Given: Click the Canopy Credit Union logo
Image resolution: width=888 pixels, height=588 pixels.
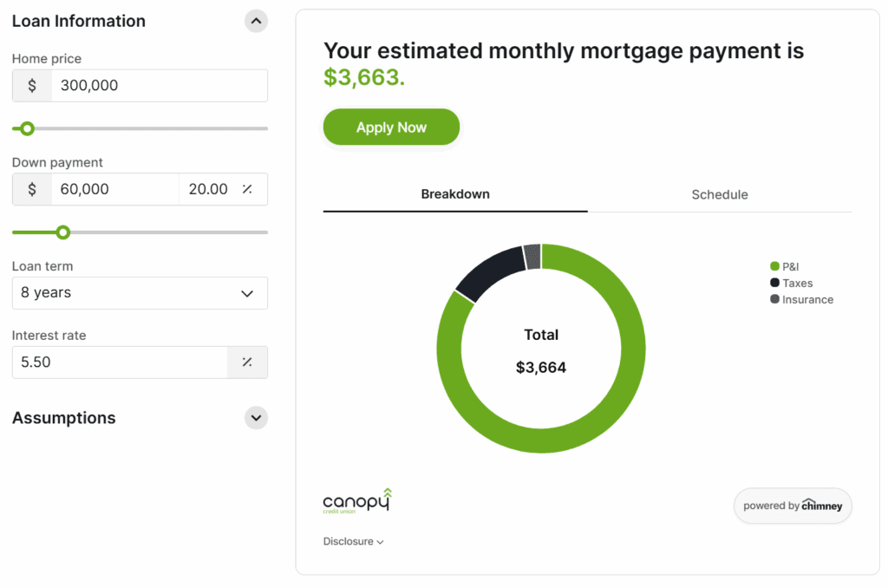Looking at the screenshot, I should pos(356,500).
